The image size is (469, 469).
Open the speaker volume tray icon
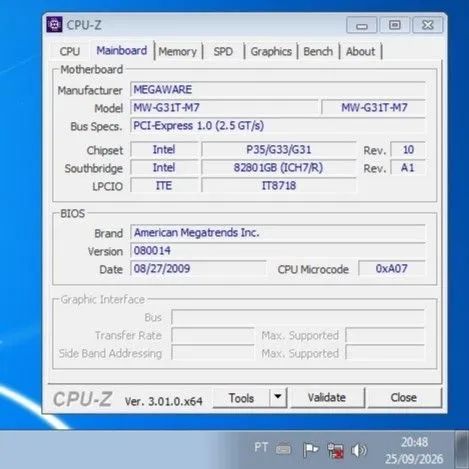(359, 450)
